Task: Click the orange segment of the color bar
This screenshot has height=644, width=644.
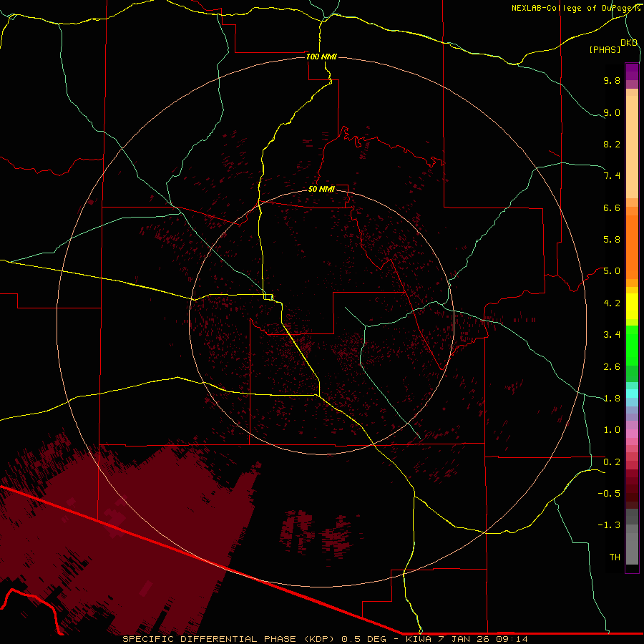Action: click(632, 248)
